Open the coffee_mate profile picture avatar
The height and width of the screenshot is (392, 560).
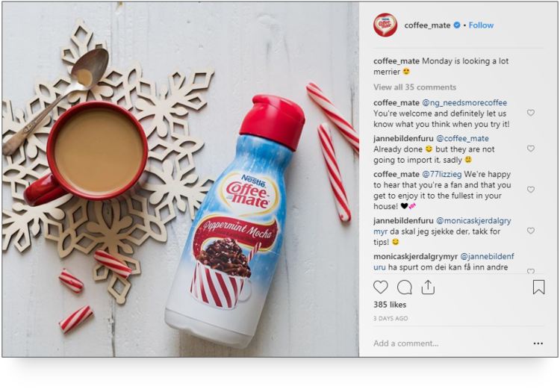point(385,25)
